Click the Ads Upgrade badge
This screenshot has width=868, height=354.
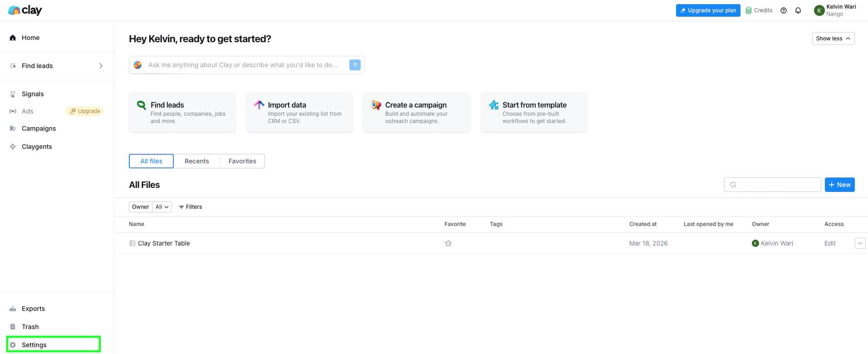point(85,111)
